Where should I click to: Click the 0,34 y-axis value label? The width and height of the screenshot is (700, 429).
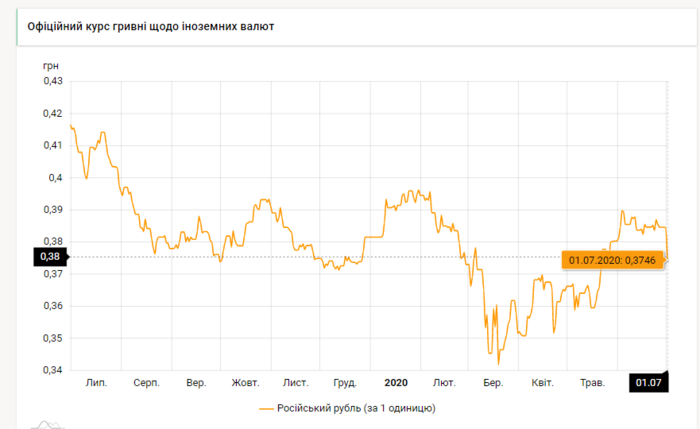tap(51, 370)
